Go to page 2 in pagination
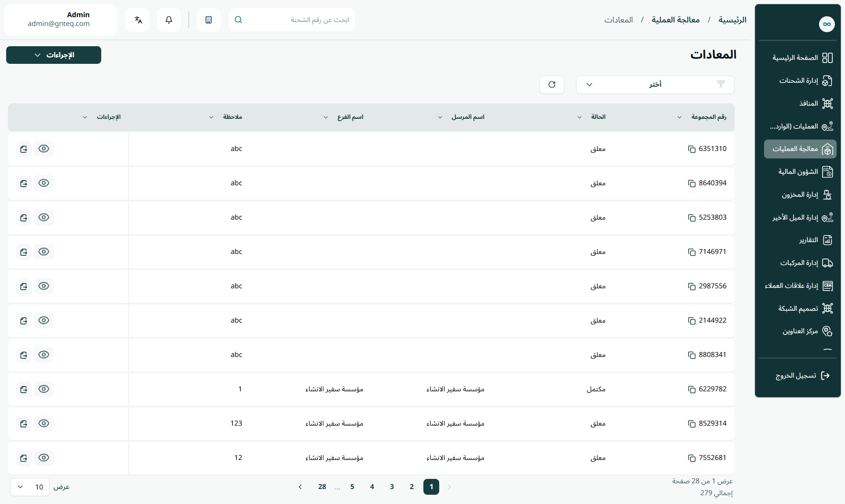 tap(411, 487)
